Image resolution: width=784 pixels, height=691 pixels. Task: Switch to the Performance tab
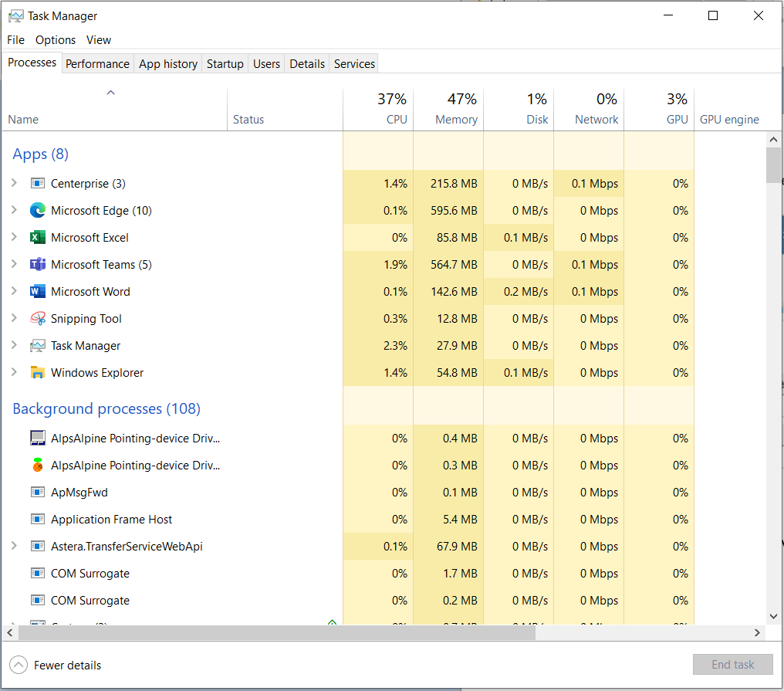[97, 64]
